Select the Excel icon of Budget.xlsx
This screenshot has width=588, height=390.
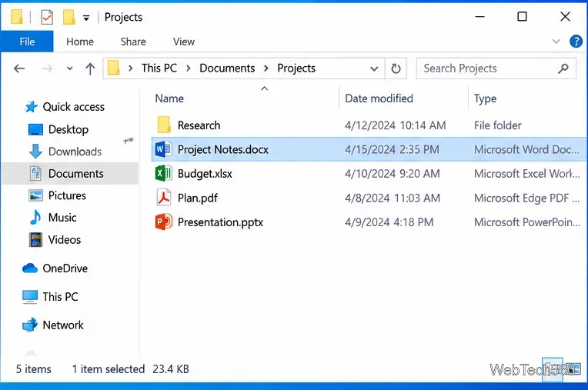(163, 173)
